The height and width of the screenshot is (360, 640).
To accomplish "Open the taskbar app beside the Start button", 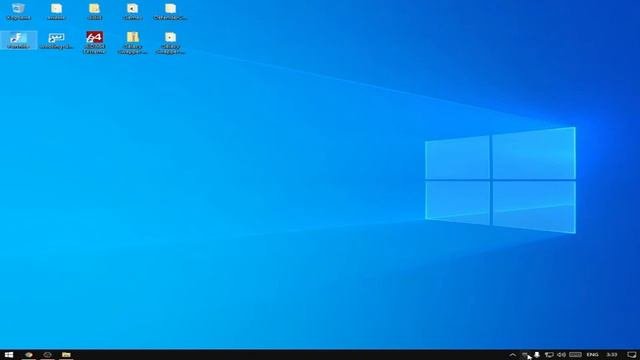I will click(x=28, y=355).
